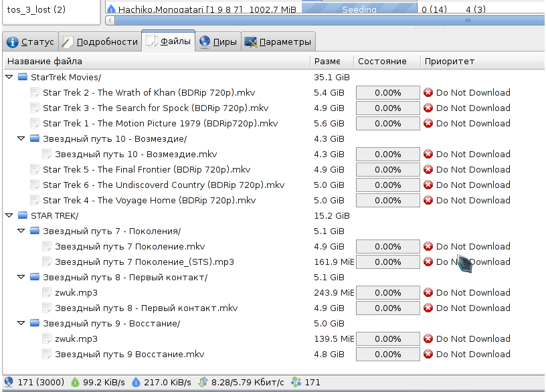Click the progress bar of Звездный путь 9 Восстание.mkv

[388, 355]
